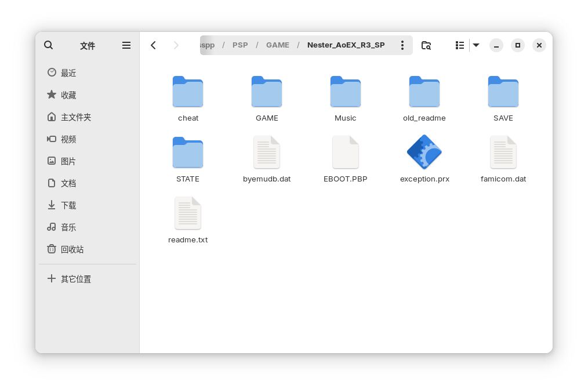
Task: Navigate to PSP in the path bar
Action: (x=240, y=45)
